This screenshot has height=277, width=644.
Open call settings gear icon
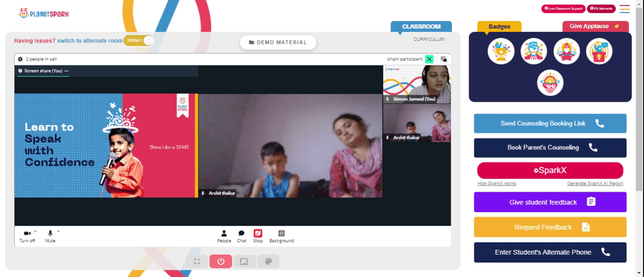pyautogui.click(x=20, y=59)
